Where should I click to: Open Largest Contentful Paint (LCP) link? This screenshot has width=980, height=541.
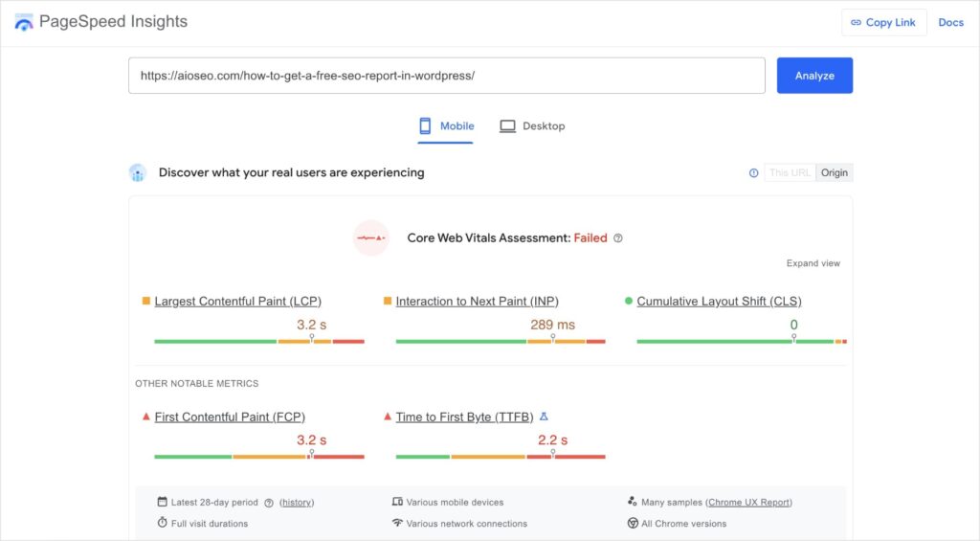pos(238,302)
